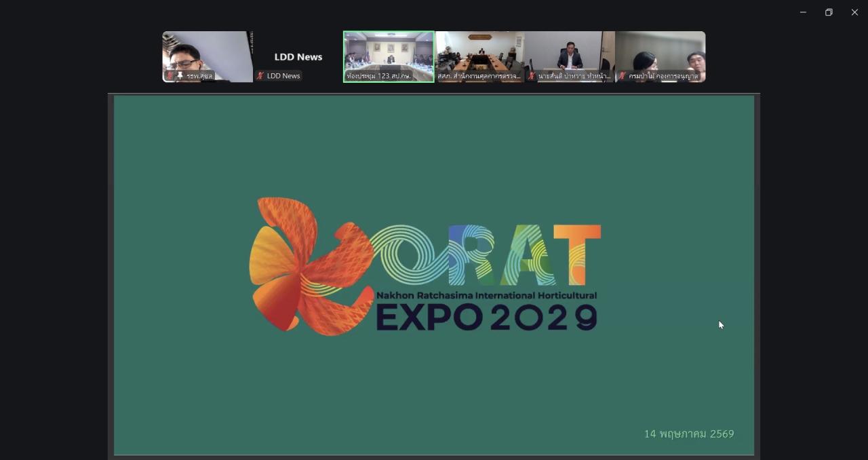Select the ห้องประชุม 123 สป.กษ. video thumbnail
The height and width of the screenshot is (460, 868).
[x=389, y=56]
